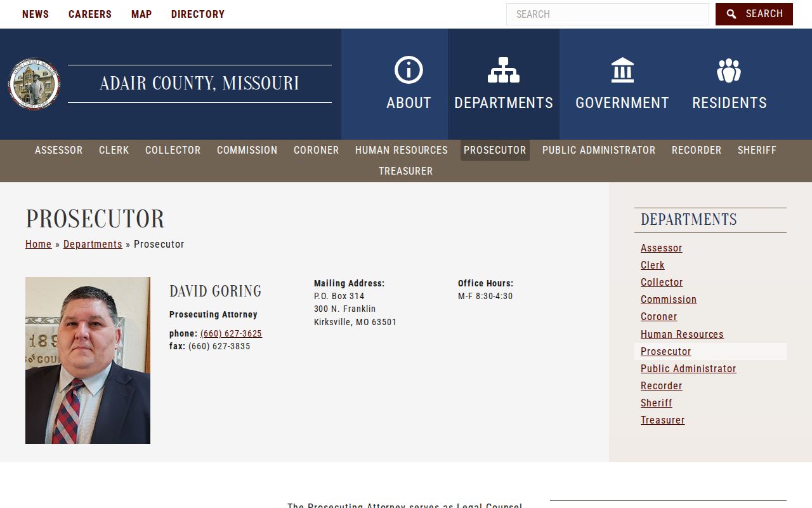Open Clerk in the sidebar list

point(653,265)
